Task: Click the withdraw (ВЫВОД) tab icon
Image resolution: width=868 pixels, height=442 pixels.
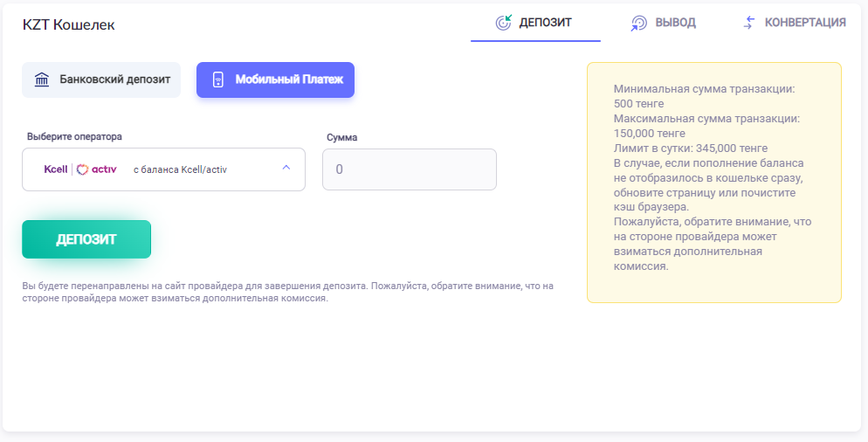Action: [x=639, y=23]
